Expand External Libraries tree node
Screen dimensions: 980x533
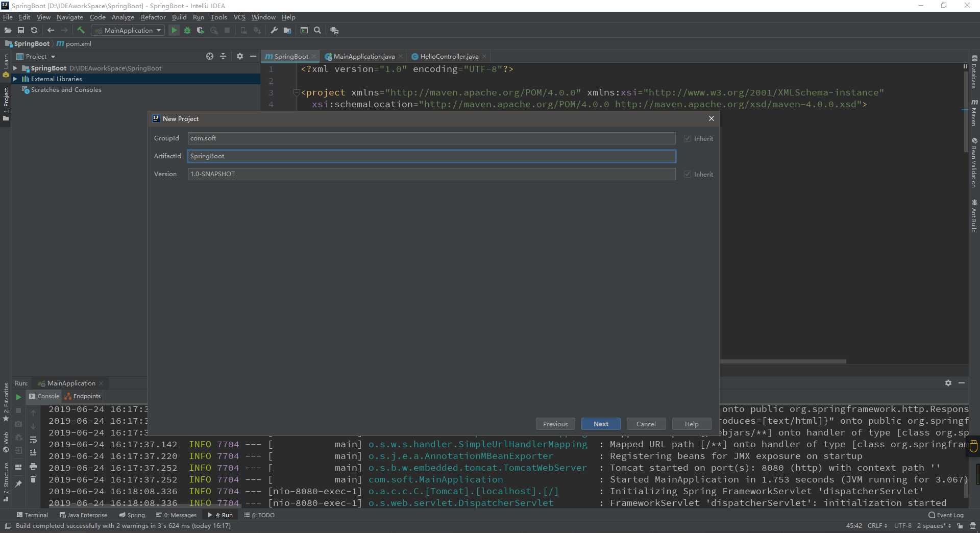pyautogui.click(x=15, y=79)
